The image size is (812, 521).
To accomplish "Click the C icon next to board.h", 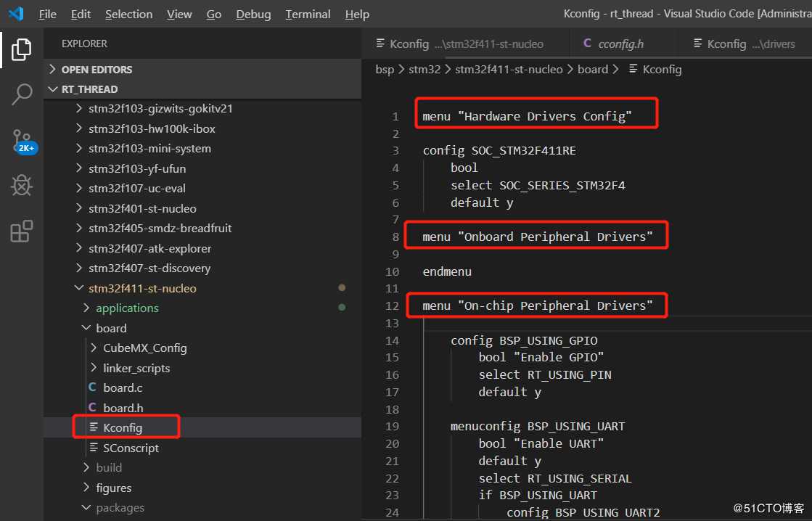I will pyautogui.click(x=92, y=408).
